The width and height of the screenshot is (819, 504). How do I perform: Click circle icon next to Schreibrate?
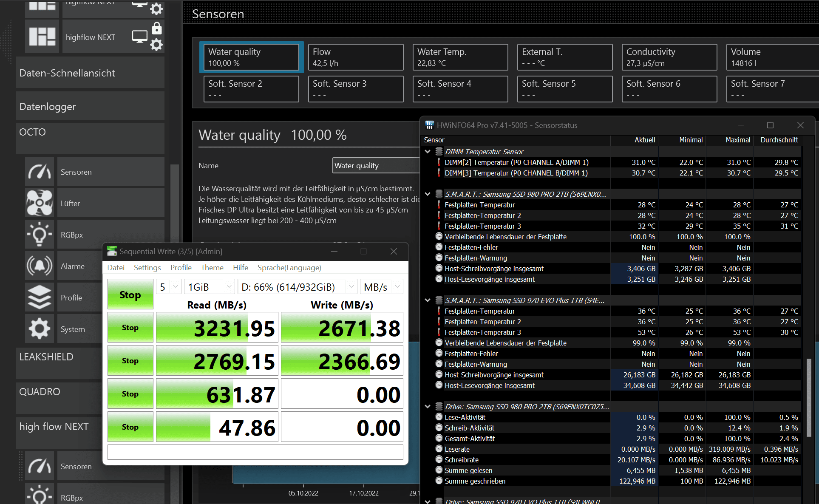click(x=439, y=459)
